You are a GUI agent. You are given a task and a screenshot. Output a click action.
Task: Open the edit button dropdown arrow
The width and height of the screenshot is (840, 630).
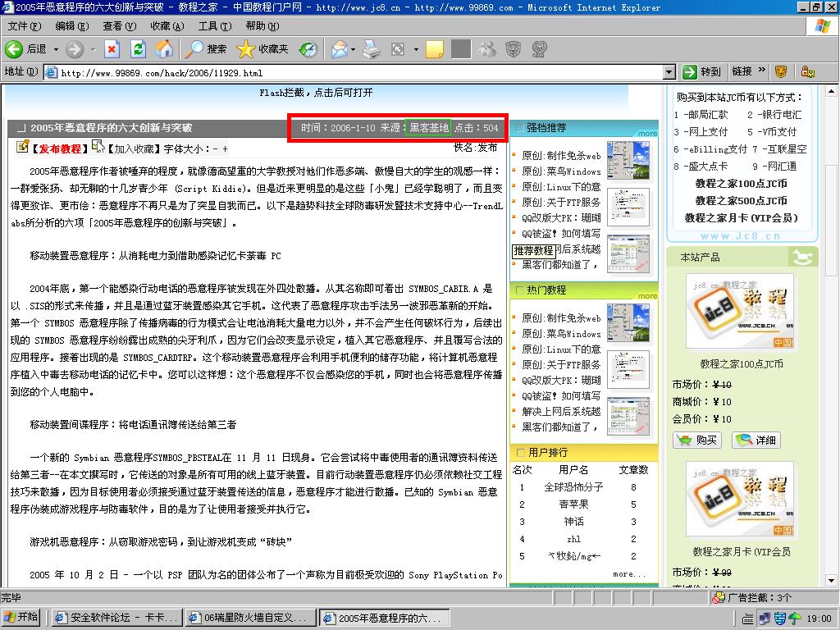(416, 49)
